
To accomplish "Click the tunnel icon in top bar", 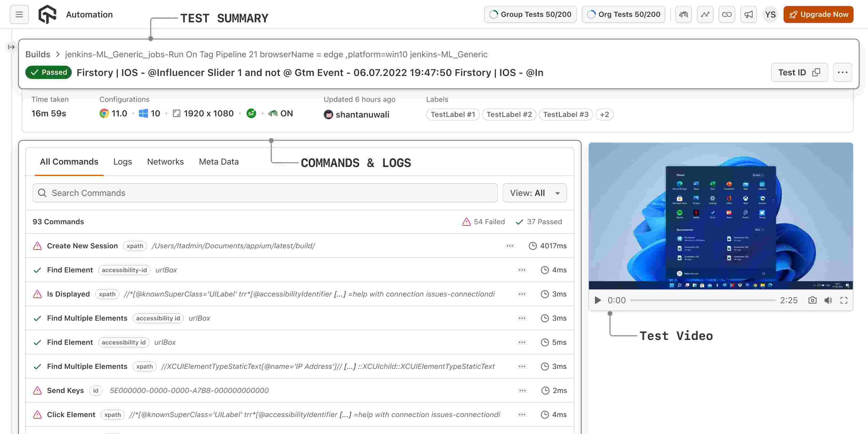I will [683, 14].
